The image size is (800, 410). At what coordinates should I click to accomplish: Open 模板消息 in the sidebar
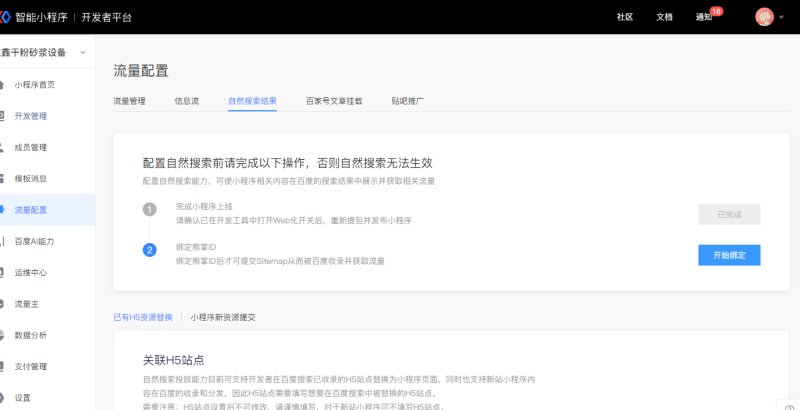click(x=30, y=178)
